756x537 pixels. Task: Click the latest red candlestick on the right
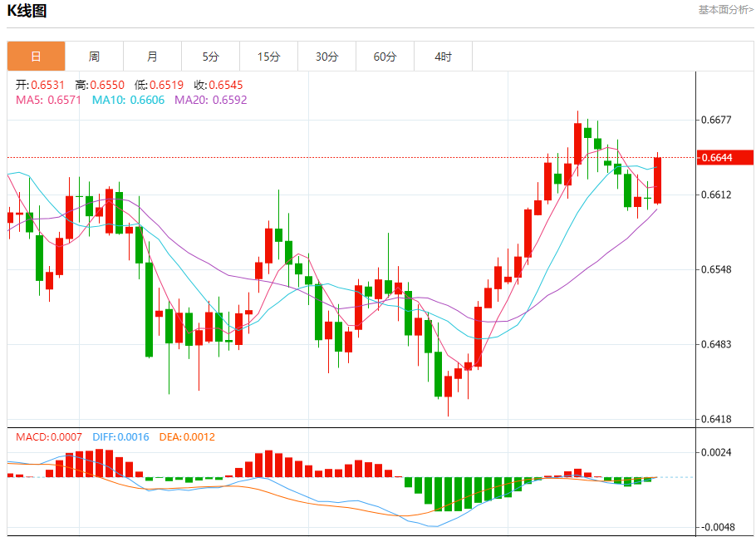pos(657,180)
